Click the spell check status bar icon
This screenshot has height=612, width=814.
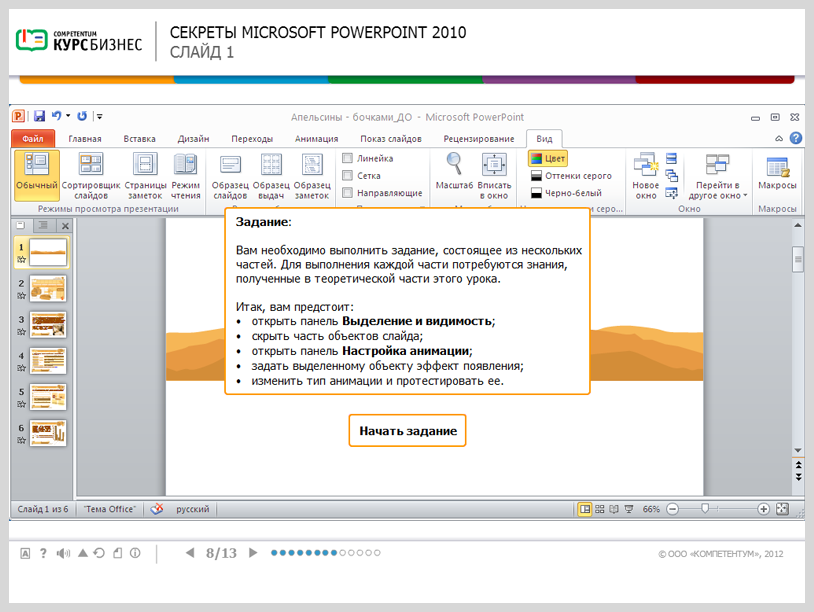coord(157,509)
